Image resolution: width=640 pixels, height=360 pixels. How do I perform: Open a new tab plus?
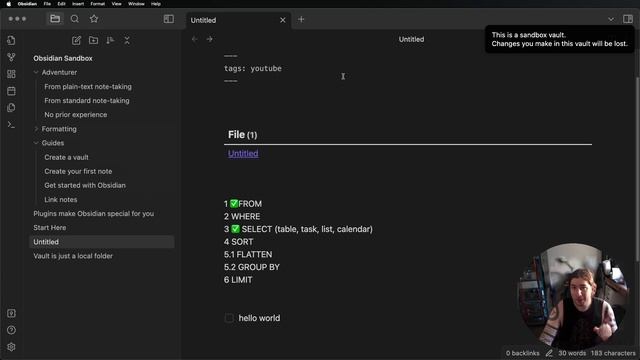click(x=301, y=19)
